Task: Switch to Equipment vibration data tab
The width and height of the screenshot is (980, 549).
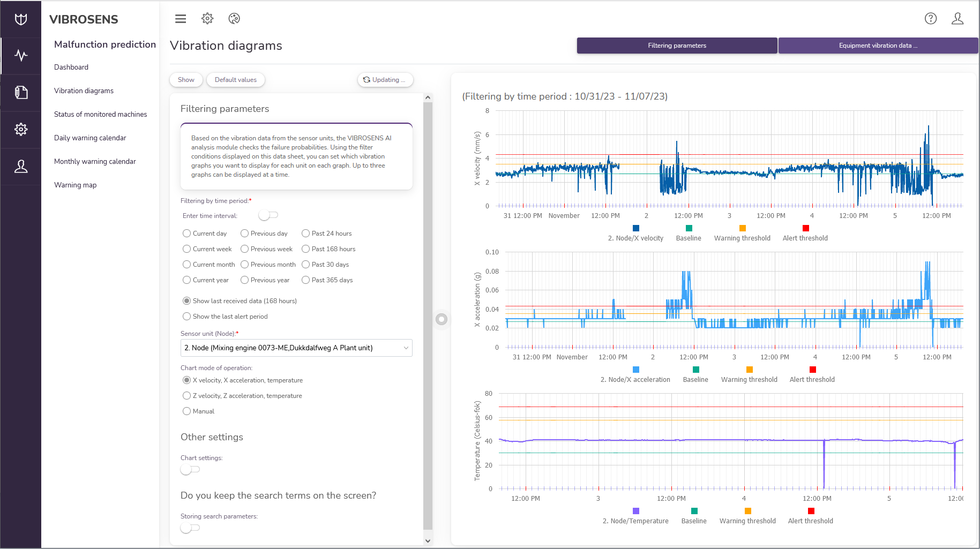Action: coord(878,46)
